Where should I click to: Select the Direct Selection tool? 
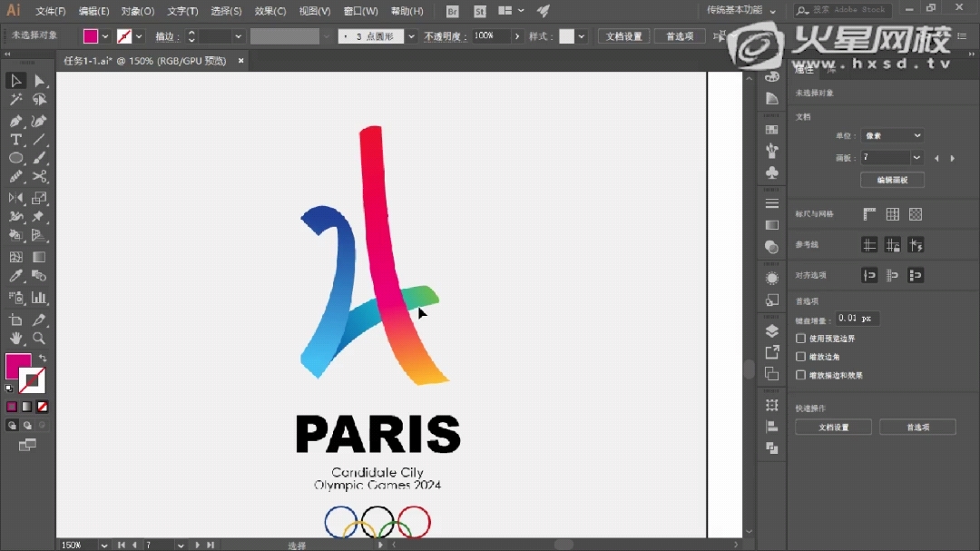[39, 81]
